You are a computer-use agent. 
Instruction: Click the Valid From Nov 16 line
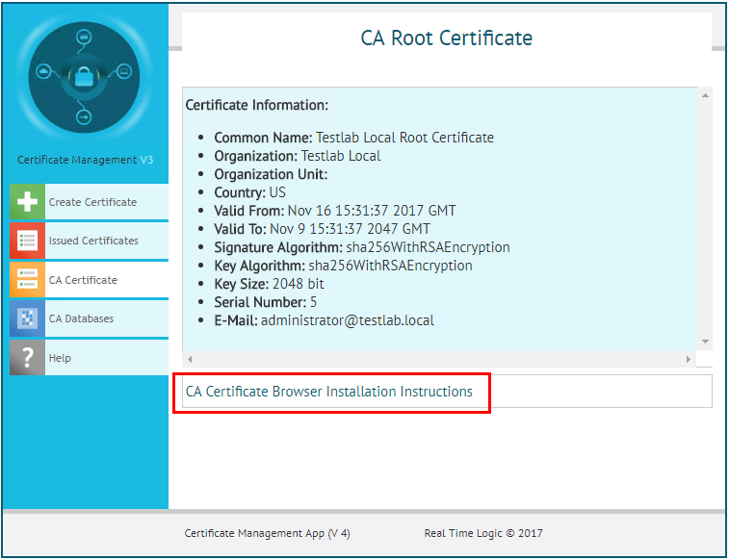click(335, 211)
